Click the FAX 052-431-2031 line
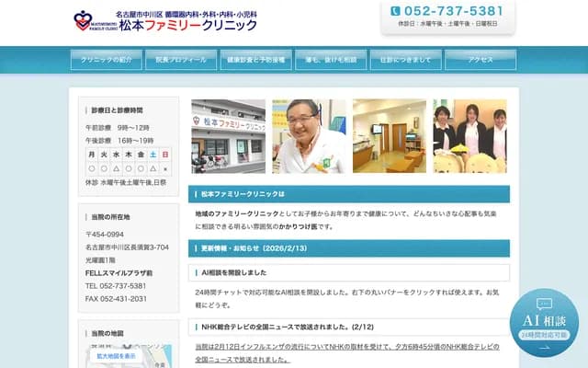The width and height of the screenshot is (588, 368). click(116, 299)
